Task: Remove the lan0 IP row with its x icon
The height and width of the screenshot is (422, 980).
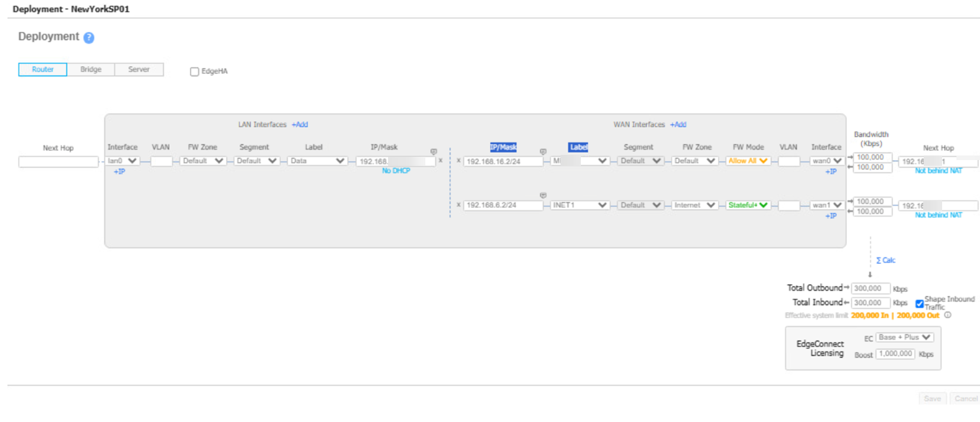Action: tap(440, 161)
